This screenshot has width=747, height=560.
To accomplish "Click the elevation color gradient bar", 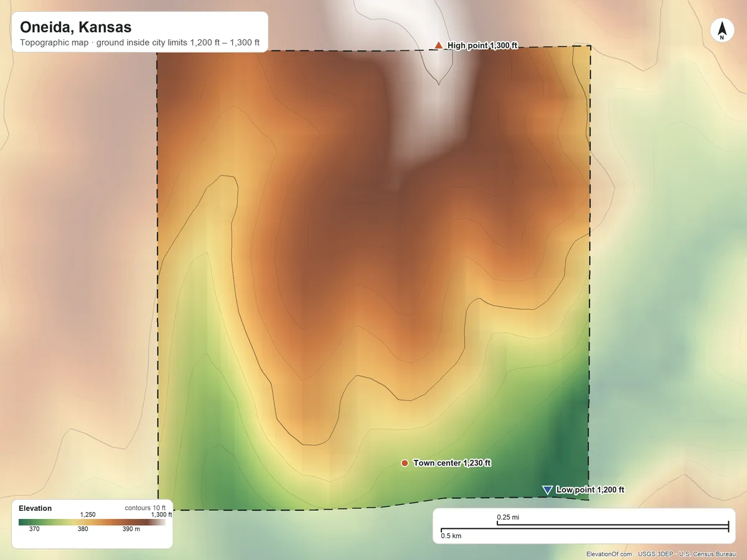I will click(92, 522).
